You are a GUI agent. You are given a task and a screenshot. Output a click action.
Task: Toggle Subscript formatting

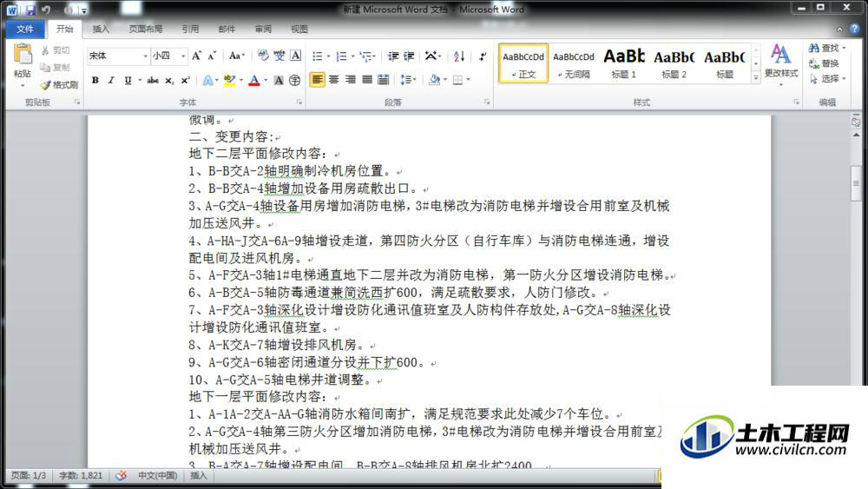click(x=169, y=80)
